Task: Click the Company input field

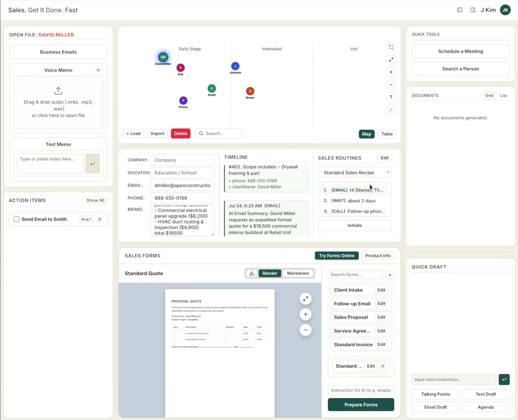Action: point(182,160)
